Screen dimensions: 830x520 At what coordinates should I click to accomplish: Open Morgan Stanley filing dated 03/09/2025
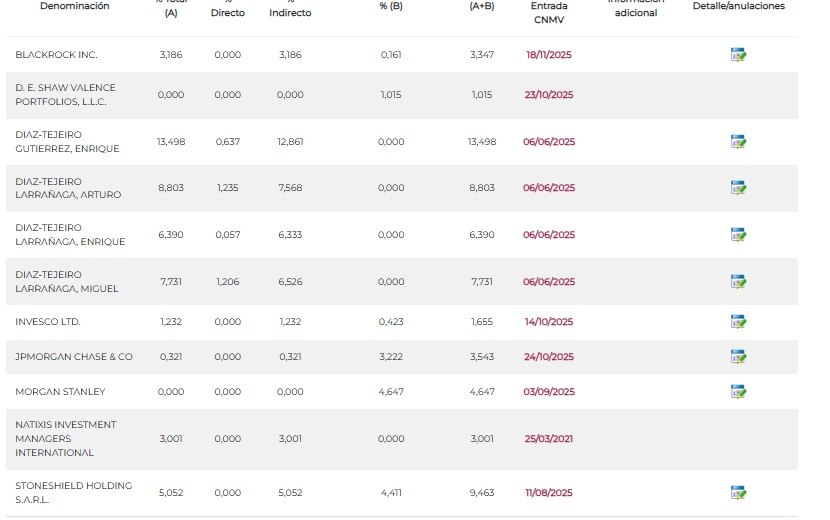point(549,392)
